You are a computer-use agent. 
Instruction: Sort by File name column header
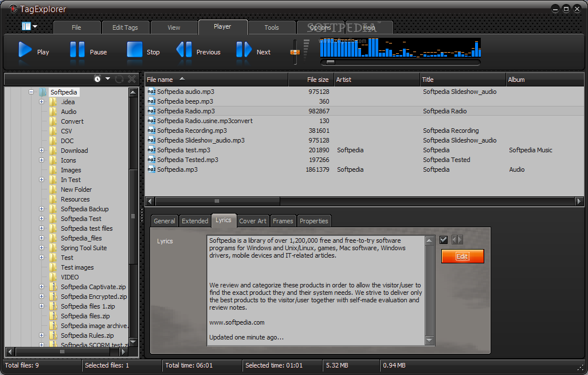(217, 80)
